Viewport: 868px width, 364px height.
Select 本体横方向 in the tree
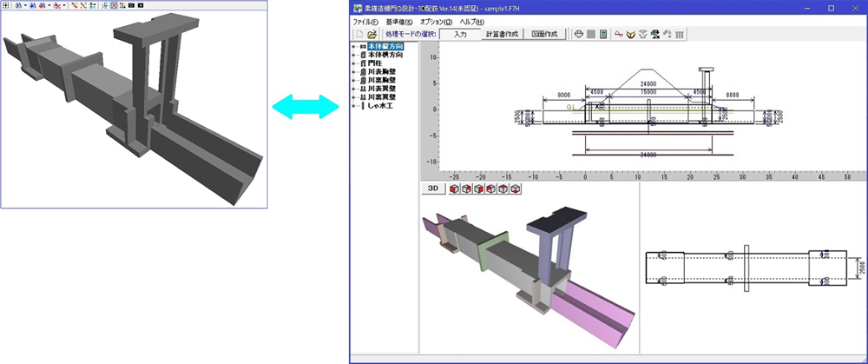[x=385, y=55]
